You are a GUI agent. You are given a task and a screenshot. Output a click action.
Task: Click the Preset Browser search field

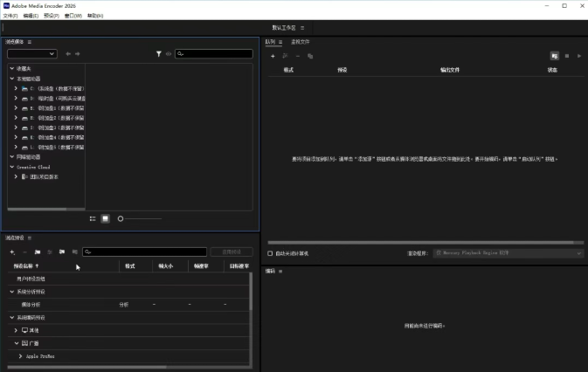(145, 252)
